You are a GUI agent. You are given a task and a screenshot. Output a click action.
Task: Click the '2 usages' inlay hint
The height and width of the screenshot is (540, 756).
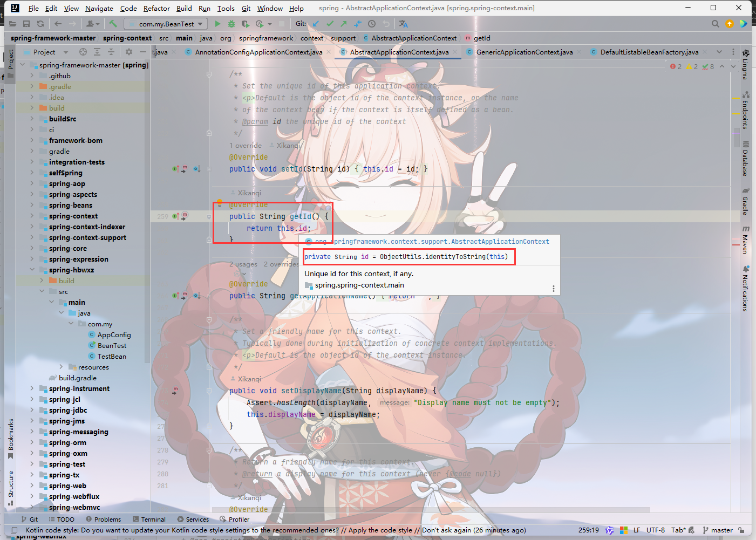click(243, 264)
